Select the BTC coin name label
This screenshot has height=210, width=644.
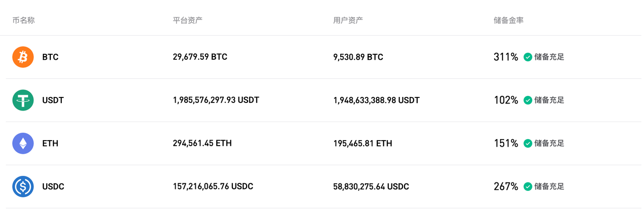click(50, 57)
